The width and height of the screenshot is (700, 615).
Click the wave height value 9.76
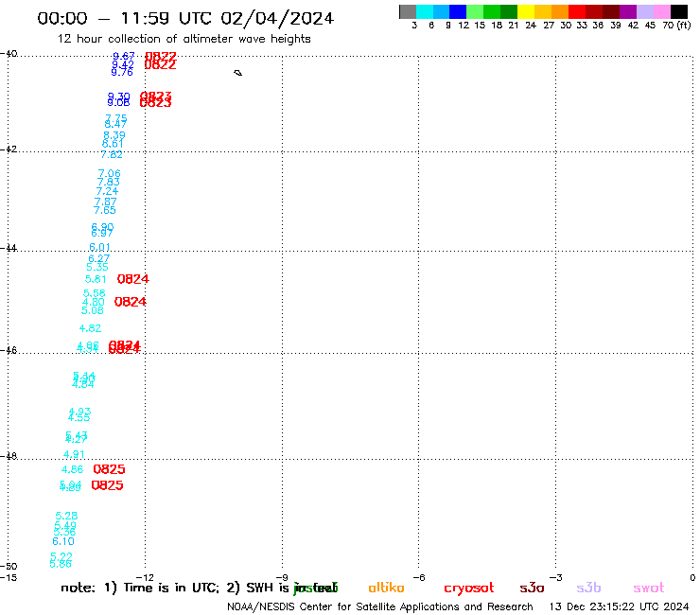(x=122, y=72)
